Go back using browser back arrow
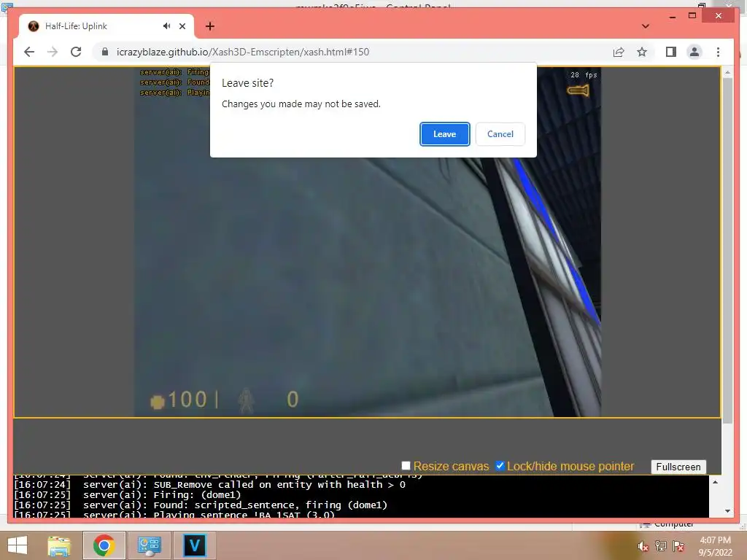 (29, 52)
